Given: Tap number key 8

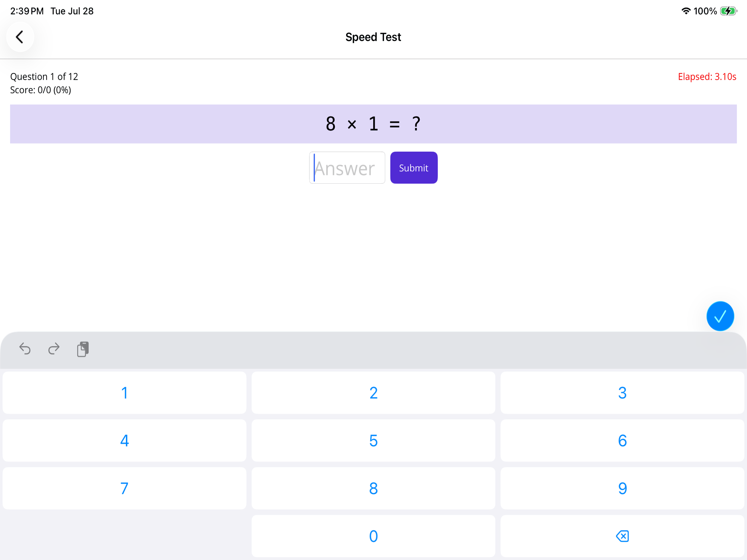Looking at the screenshot, I should coord(373,488).
